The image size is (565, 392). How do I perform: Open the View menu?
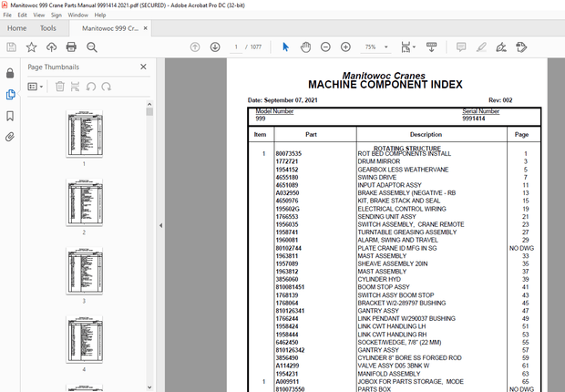tap(39, 15)
